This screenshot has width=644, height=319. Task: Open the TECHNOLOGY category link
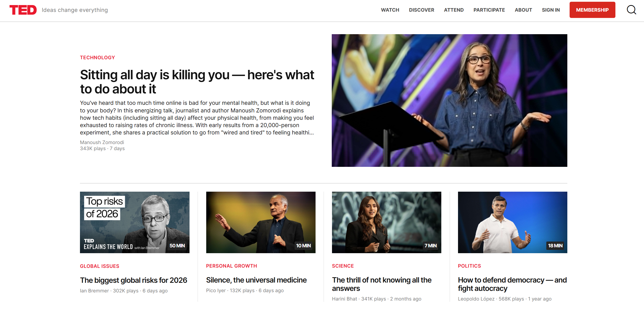[97, 57]
